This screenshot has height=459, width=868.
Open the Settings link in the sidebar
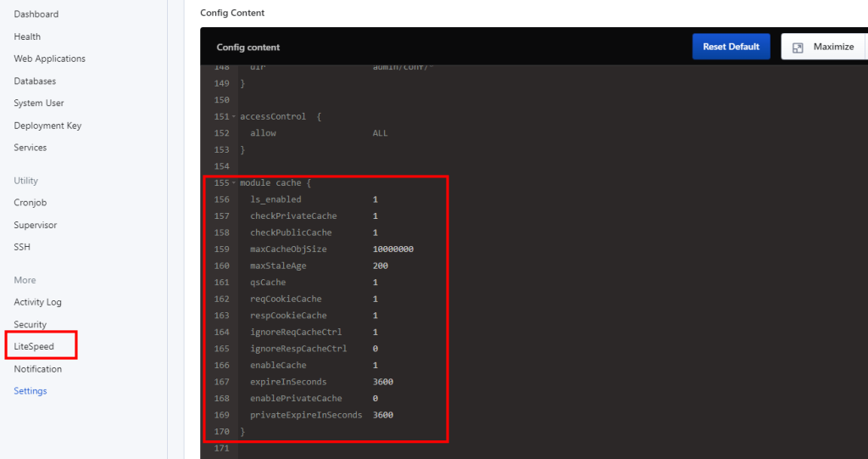pyautogui.click(x=31, y=391)
